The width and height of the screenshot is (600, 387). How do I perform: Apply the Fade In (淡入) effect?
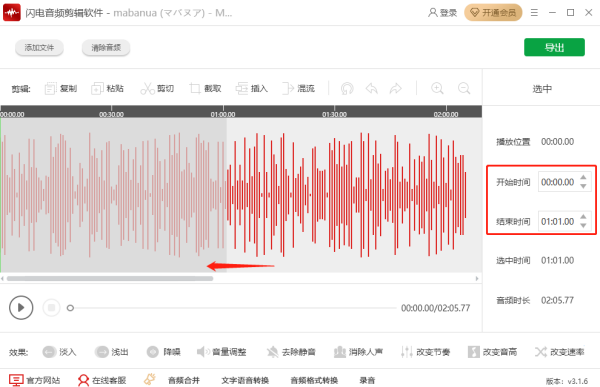click(59, 351)
